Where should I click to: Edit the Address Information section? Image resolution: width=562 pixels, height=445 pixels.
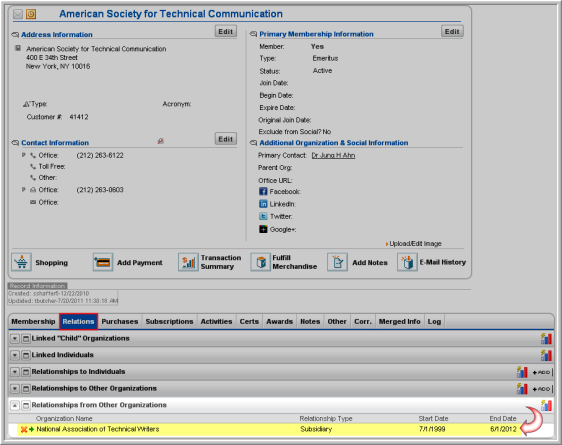pos(226,32)
